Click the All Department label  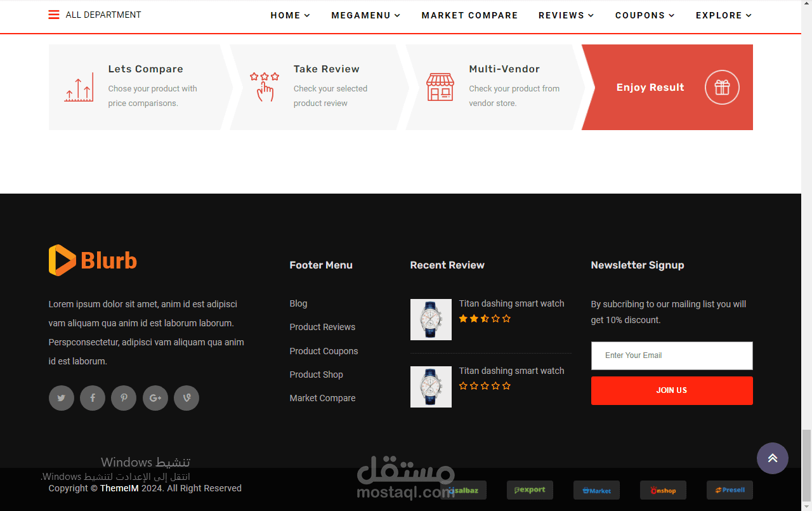point(103,15)
